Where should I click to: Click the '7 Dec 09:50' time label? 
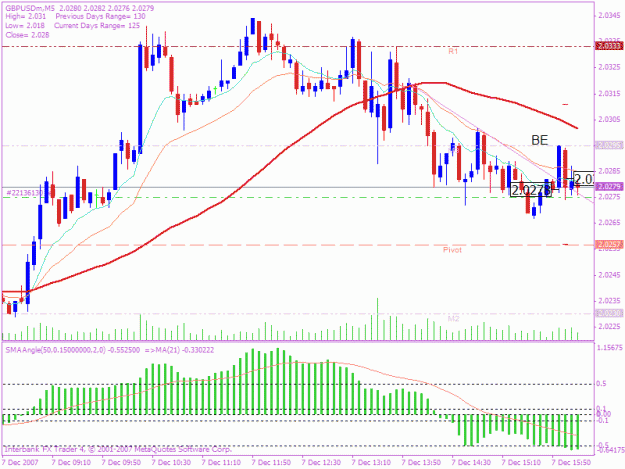point(121,463)
